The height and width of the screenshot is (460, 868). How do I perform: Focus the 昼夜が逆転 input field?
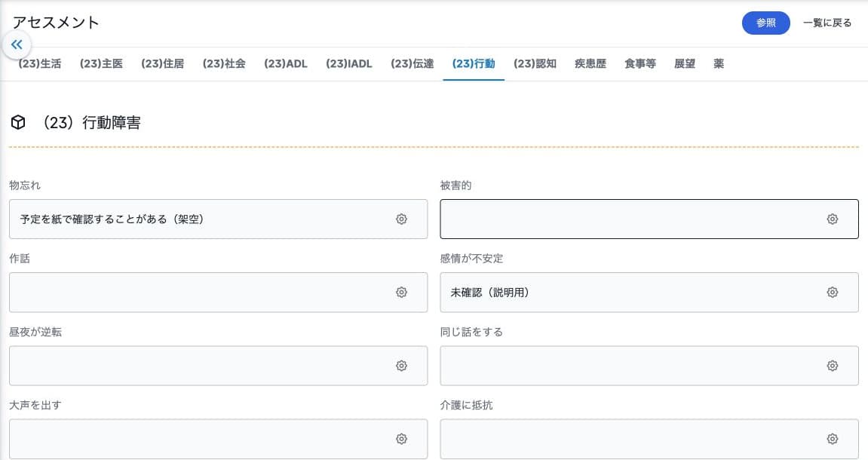click(218, 366)
